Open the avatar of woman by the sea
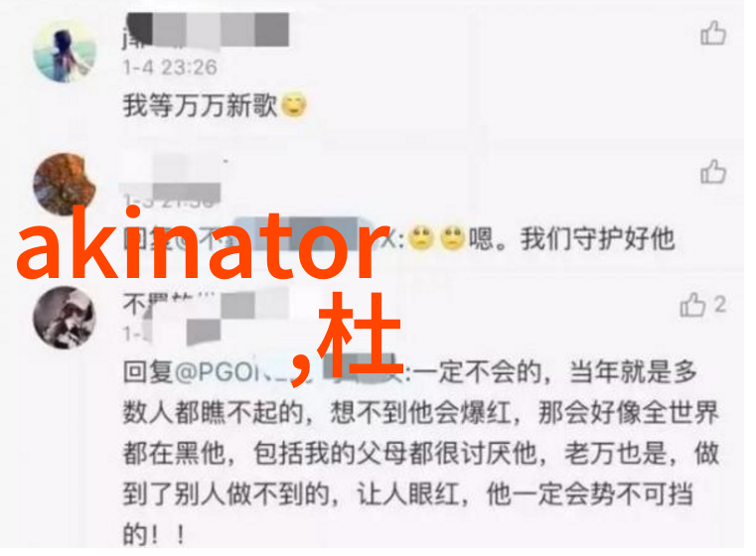Image resolution: width=756 pixels, height=556 pixels. 65,51
